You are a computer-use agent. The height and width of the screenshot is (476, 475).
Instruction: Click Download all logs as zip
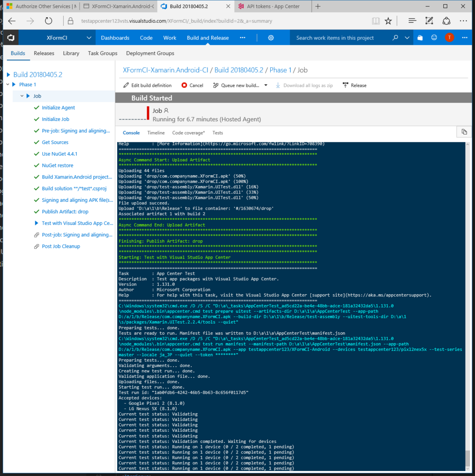point(304,86)
